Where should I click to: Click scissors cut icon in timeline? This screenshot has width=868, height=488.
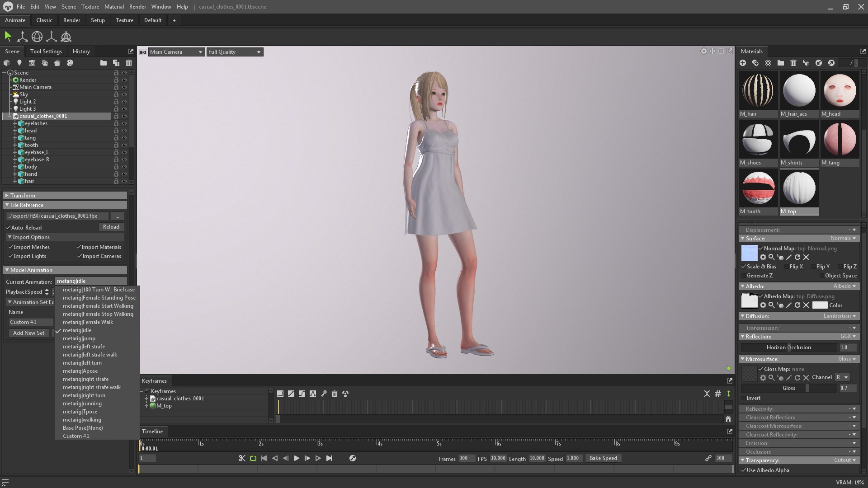click(242, 458)
